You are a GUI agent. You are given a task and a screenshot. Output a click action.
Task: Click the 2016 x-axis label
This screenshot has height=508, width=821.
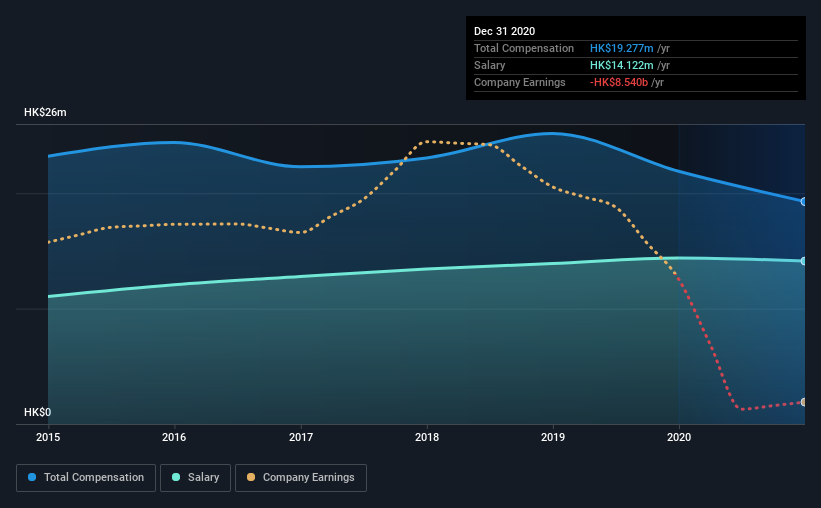click(174, 437)
